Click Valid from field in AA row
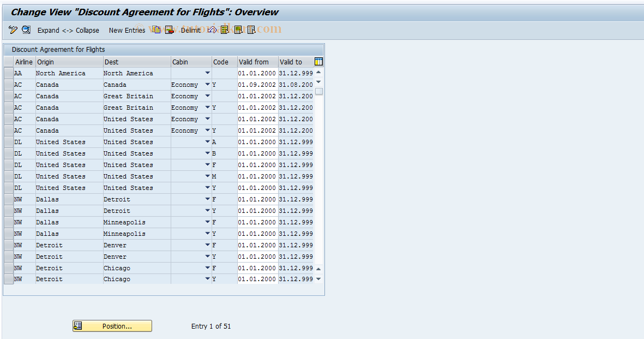Image resolution: width=644 pixels, height=339 pixels. 257,73
